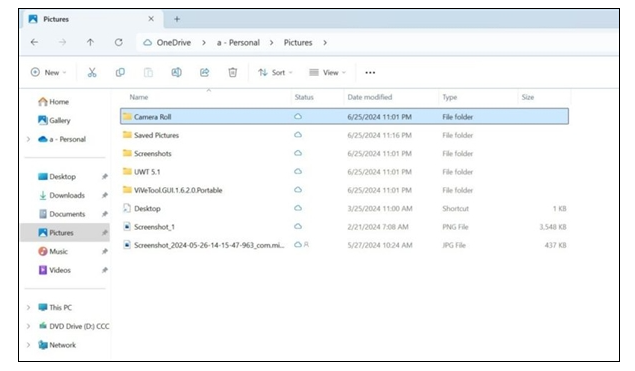The height and width of the screenshot is (371, 635).
Task: Close the Pictures tab
Action: coord(151,19)
